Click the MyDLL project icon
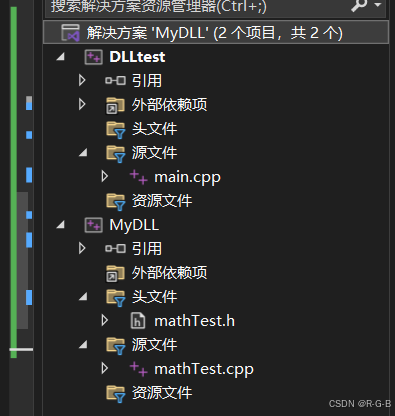395x416 pixels. click(93, 225)
